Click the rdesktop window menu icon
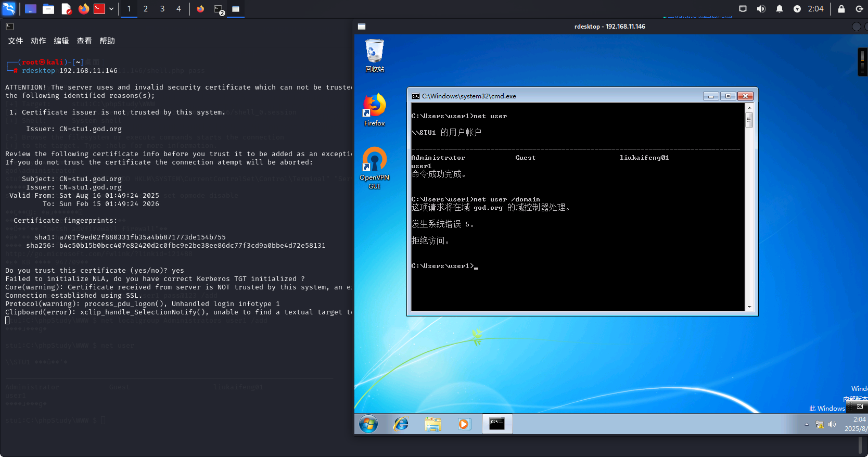Image resolution: width=868 pixels, height=457 pixels. [x=362, y=27]
